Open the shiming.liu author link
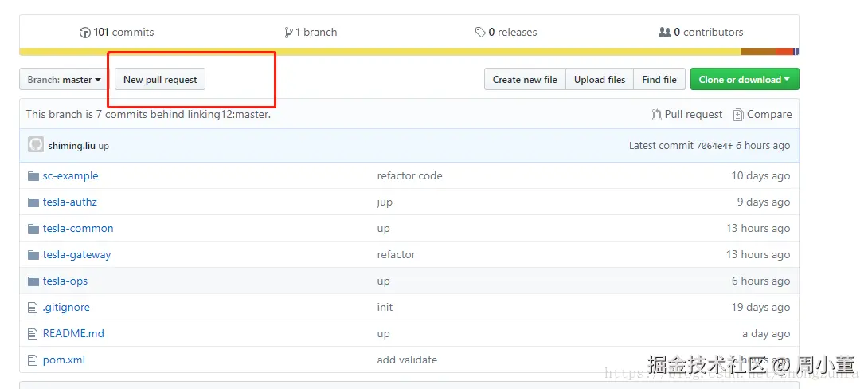This screenshot has width=868, height=389. pyautogui.click(x=72, y=146)
